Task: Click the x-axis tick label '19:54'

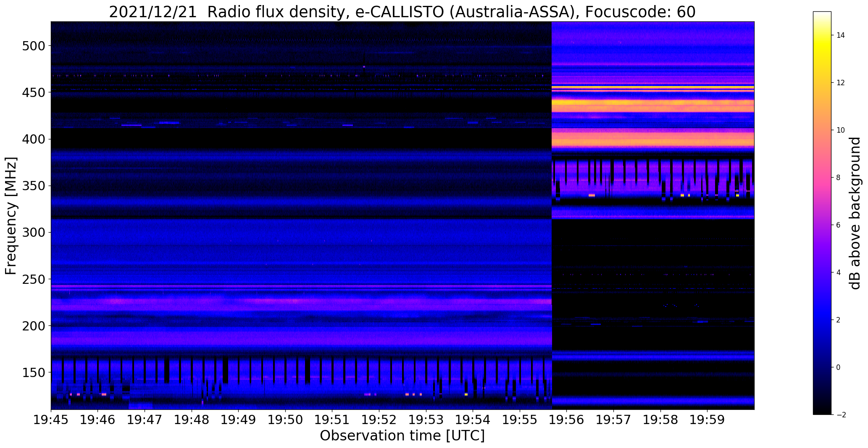Action: [x=473, y=419]
